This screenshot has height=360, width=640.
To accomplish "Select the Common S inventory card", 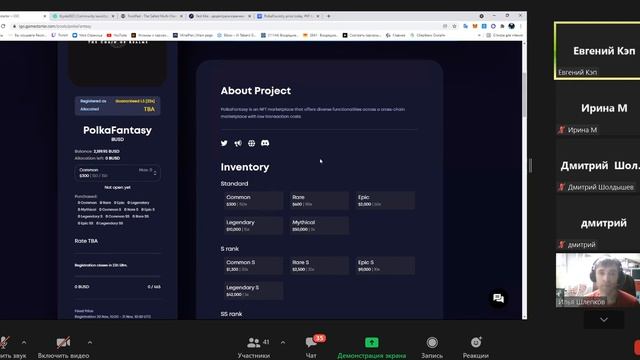I will [x=253, y=266].
